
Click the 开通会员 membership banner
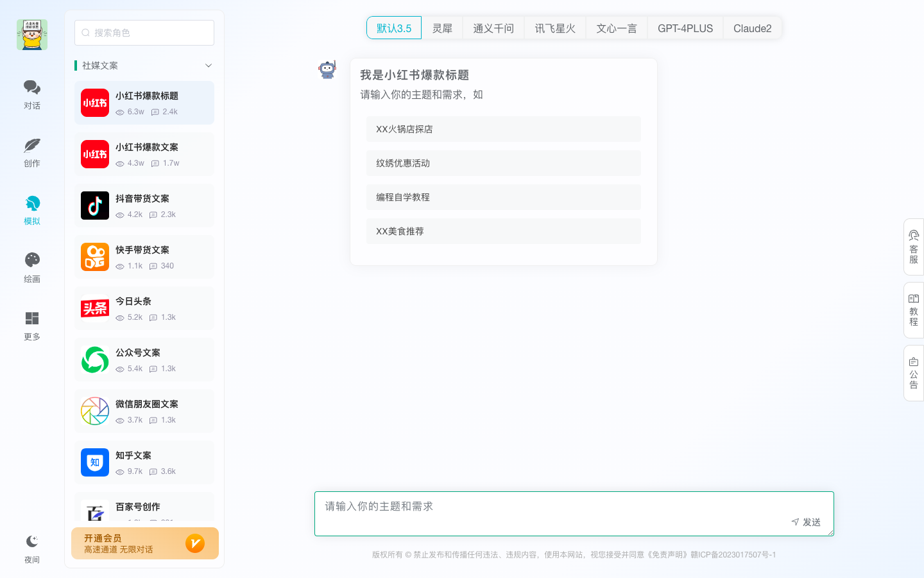(x=144, y=543)
